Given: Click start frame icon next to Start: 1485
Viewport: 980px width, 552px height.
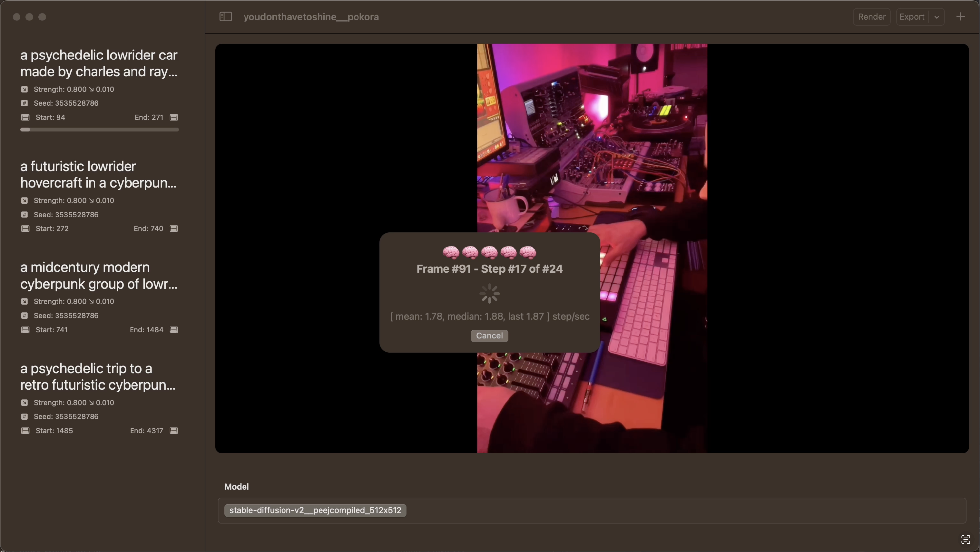Looking at the screenshot, I should pyautogui.click(x=25, y=431).
